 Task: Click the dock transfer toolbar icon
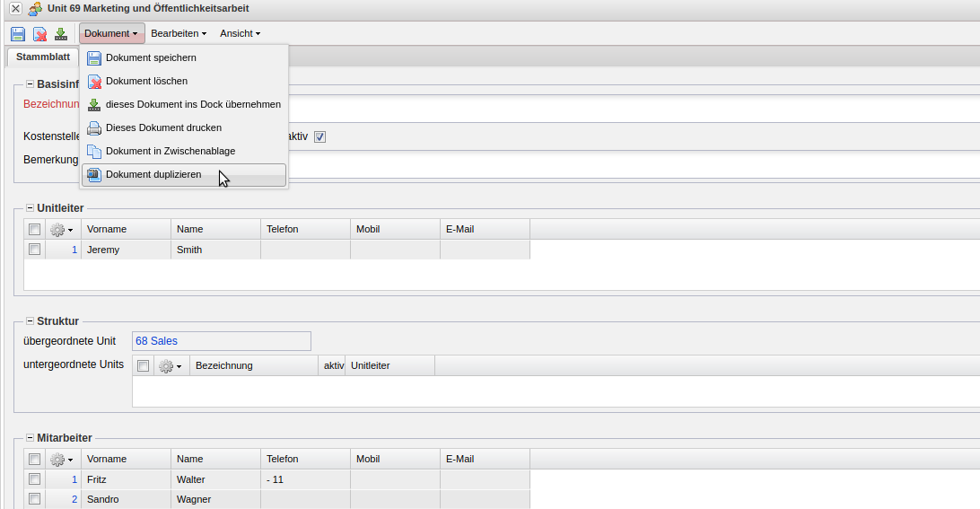coord(61,34)
